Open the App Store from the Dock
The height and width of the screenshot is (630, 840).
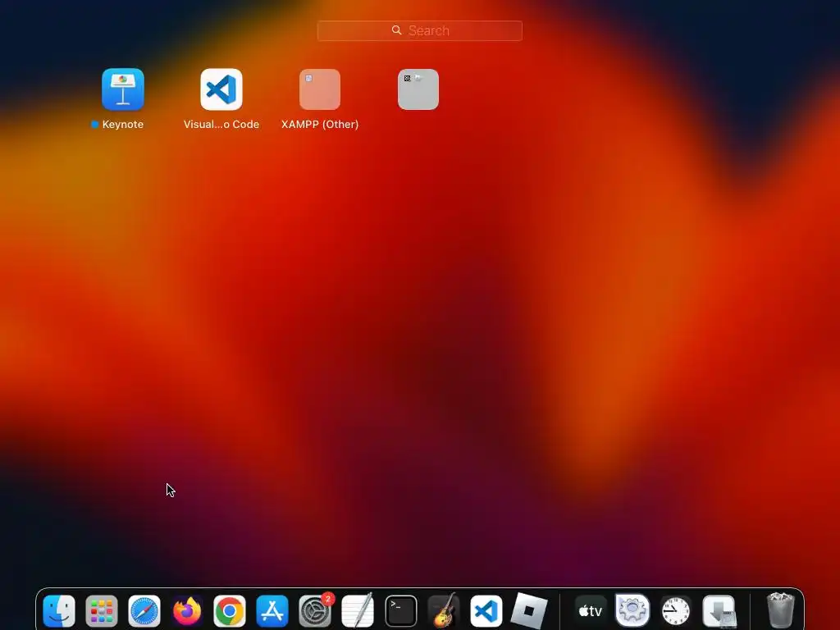tap(272, 610)
